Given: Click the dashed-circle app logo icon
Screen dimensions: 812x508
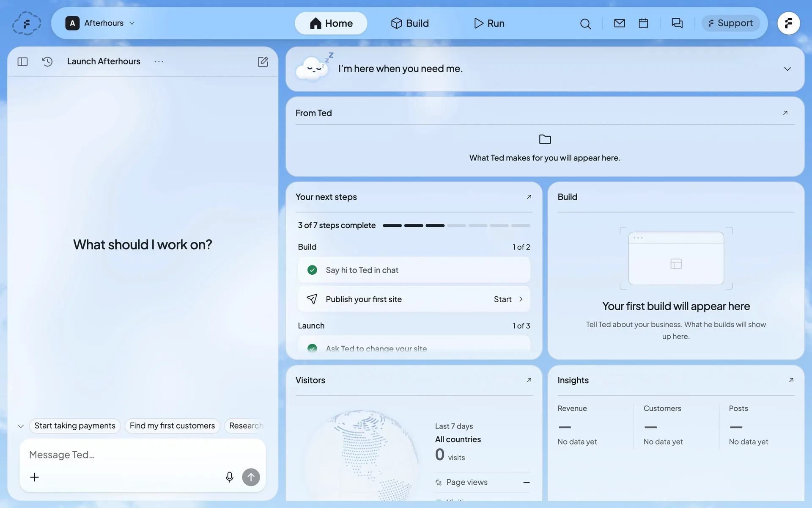Looking at the screenshot, I should tap(27, 23).
